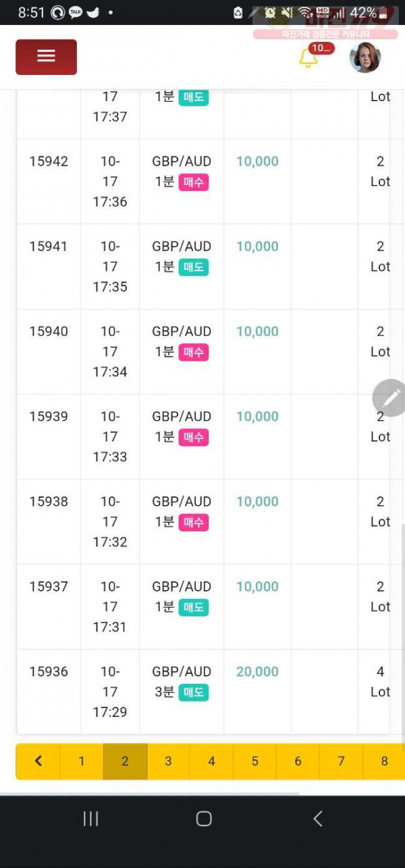Viewport: 405px width, 868px height.
Task: Go to previous page arrow
Action: (38, 761)
